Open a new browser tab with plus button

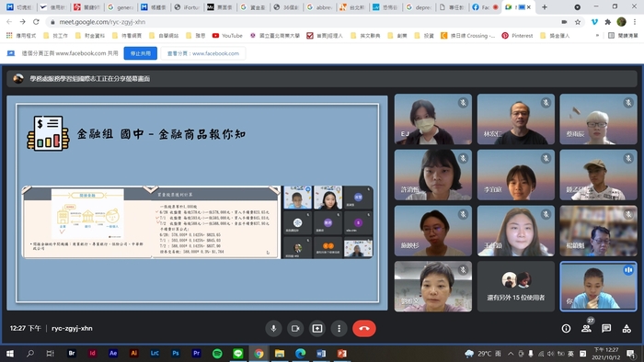coord(545,7)
